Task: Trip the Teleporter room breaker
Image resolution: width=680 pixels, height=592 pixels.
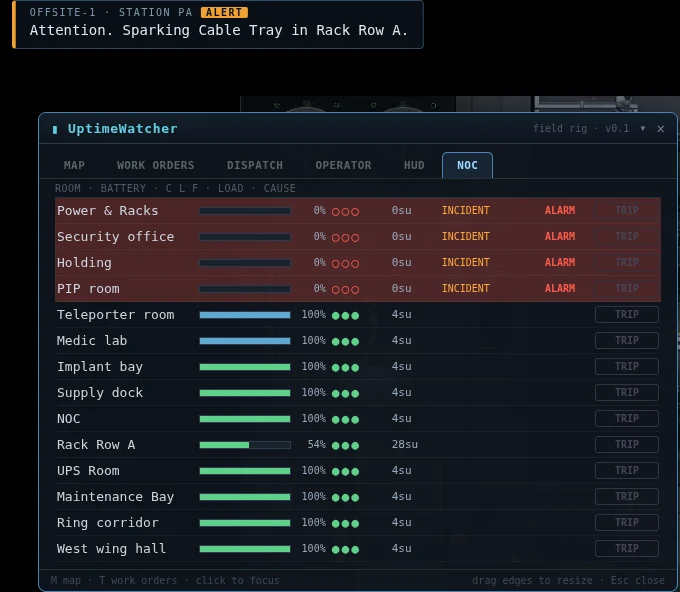Action: (627, 314)
